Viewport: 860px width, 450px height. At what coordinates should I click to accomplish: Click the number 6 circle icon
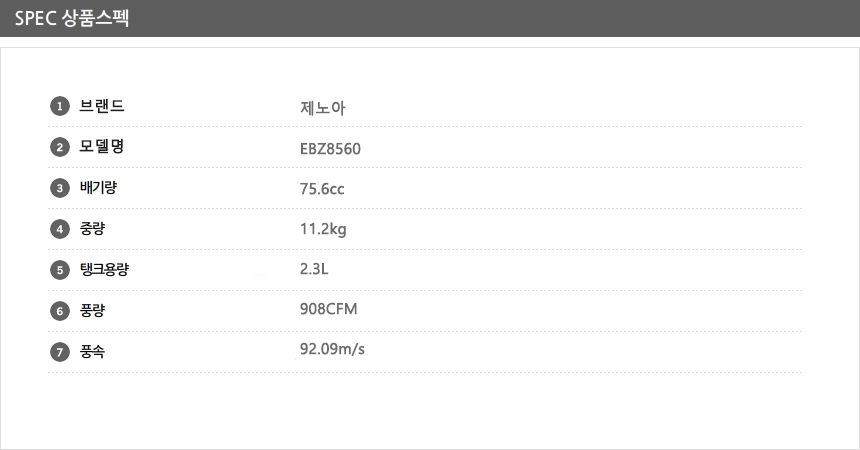click(59, 311)
